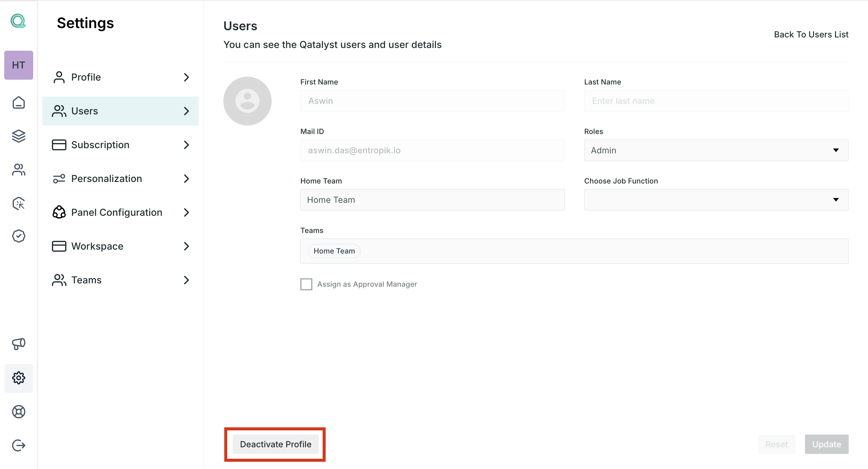Expand the Profile chevron arrow
This screenshot has width=868, height=469.
coord(186,77)
